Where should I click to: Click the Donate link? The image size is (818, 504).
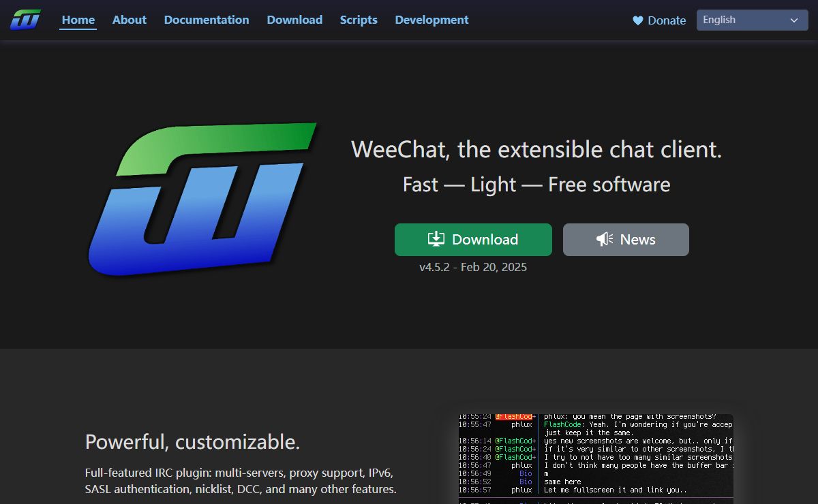pyautogui.click(x=659, y=20)
